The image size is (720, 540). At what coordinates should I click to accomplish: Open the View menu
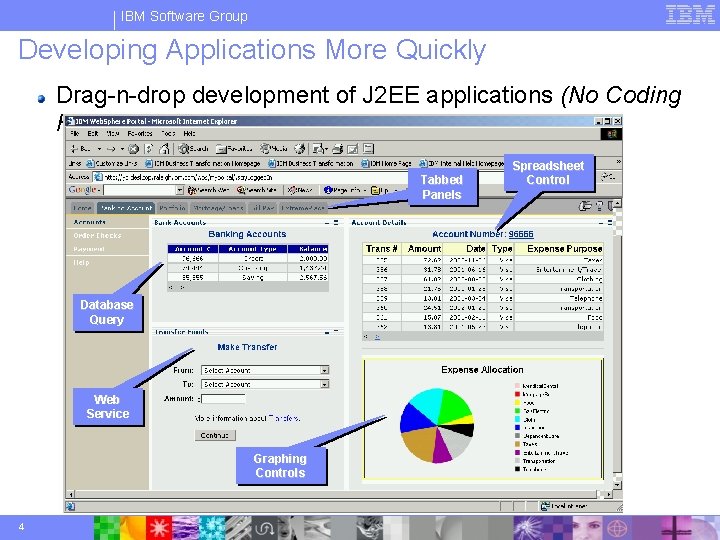point(113,134)
